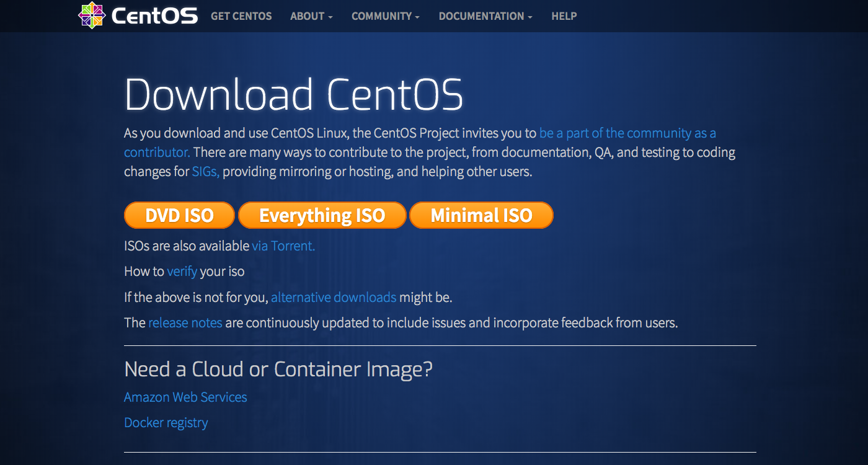Open the SIGs link
The width and height of the screenshot is (868, 465).
(204, 171)
